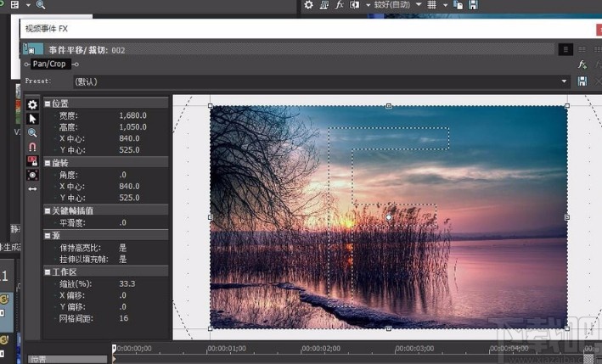This screenshot has width=602, height=364.
Task: Click the search magnifier in top-left toolbar
Action: [x=41, y=5]
